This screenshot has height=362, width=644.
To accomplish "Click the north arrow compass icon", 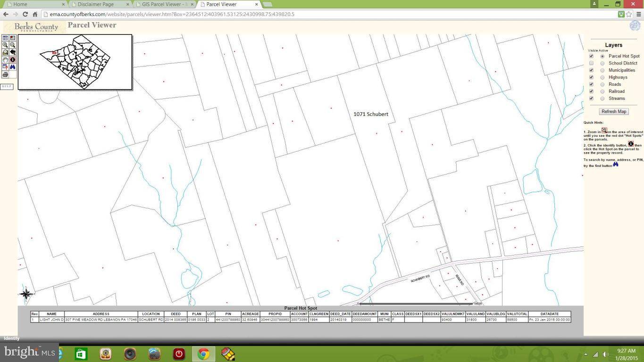I will [26, 294].
